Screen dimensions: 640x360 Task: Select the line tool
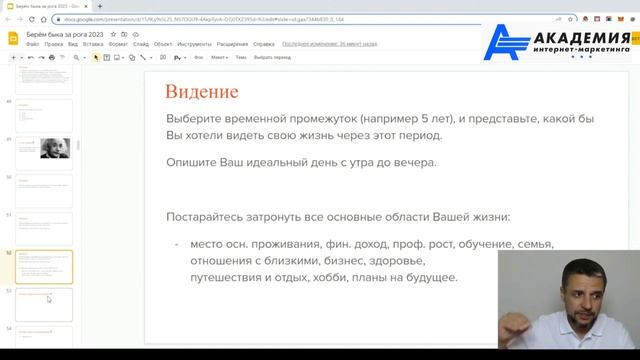tap(143, 58)
